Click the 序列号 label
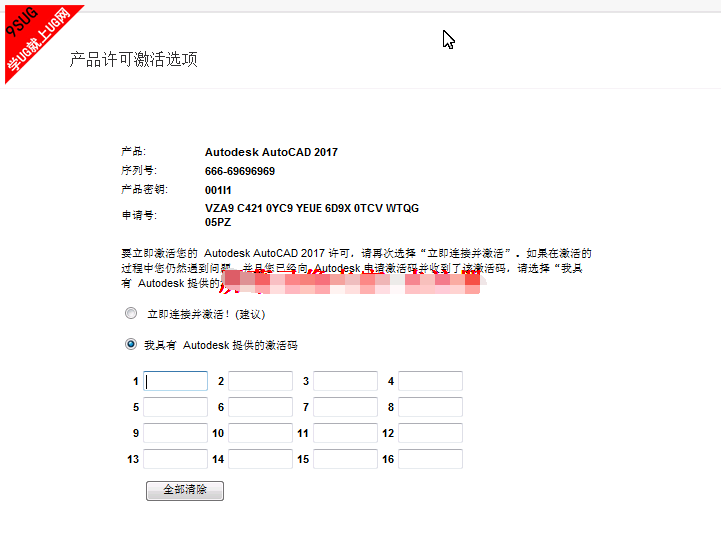721x546 pixels. click(139, 171)
